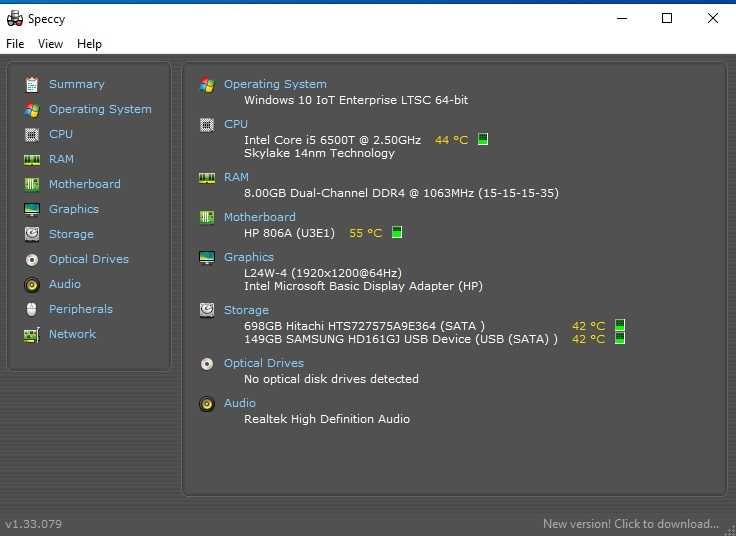Viewport: 736px width, 536px height.
Task: Click the Optical Drives heading in summary panel
Action: point(264,363)
